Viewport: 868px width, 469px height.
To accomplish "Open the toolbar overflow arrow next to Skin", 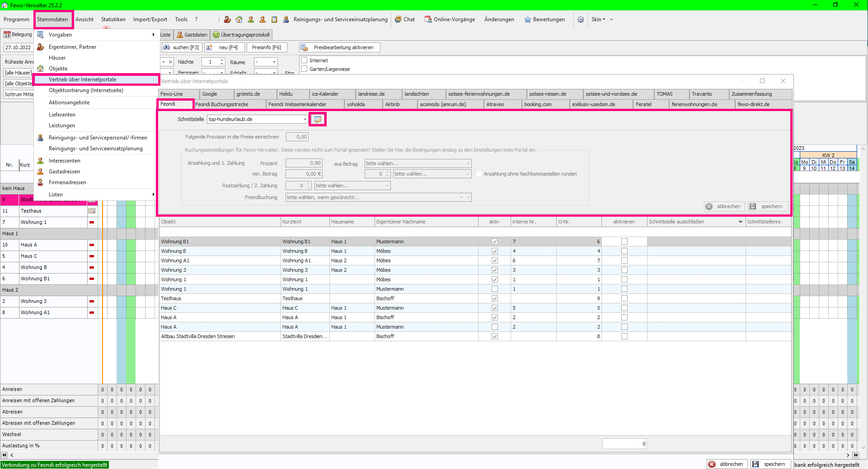I will pyautogui.click(x=611, y=19).
